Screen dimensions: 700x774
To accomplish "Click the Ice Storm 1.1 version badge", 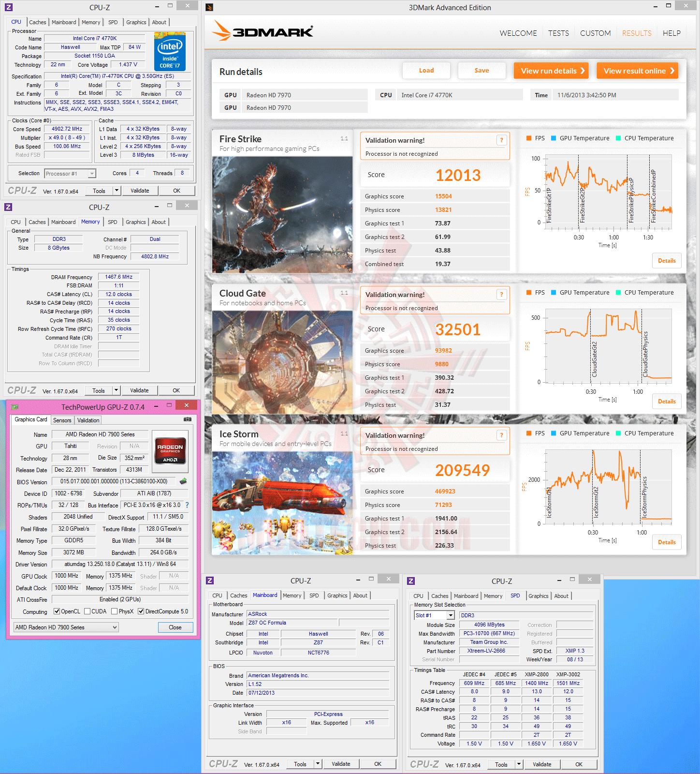I will click(344, 434).
